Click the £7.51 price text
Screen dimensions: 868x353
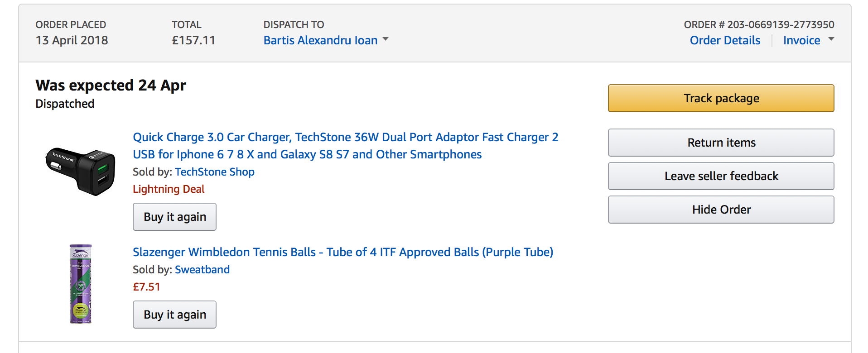point(146,287)
